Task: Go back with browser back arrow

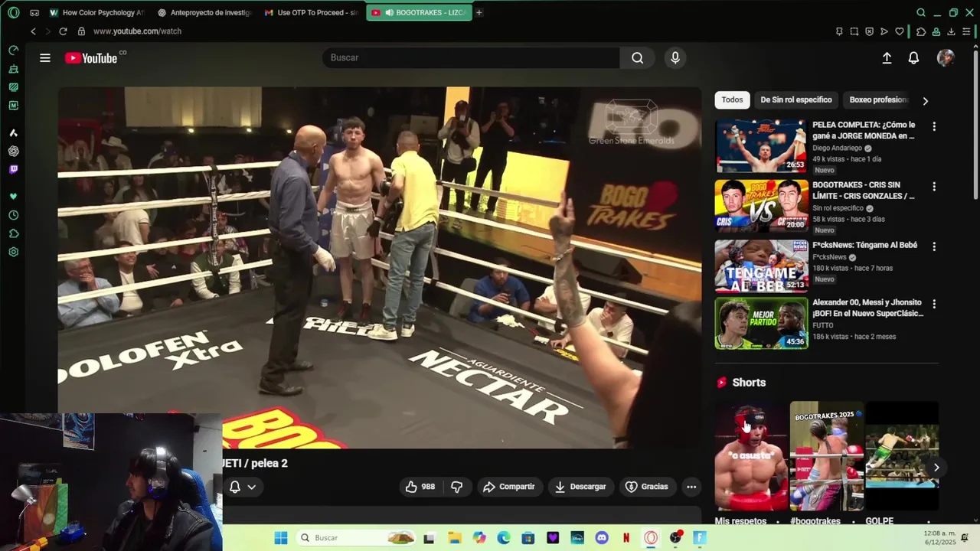Action: click(x=33, y=31)
